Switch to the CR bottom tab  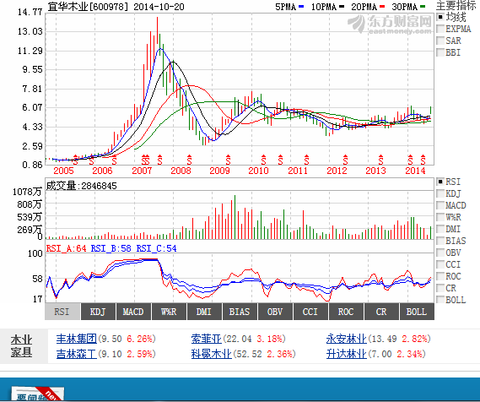[x=381, y=312]
